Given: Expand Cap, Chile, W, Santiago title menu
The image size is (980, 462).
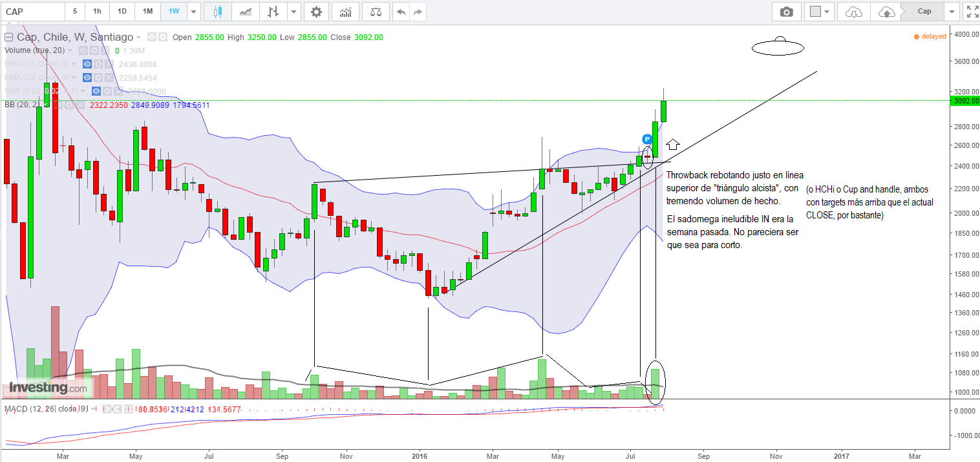Looking at the screenshot, I should click(138, 37).
